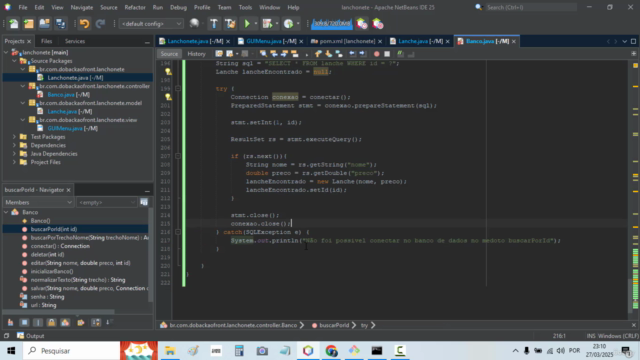The height and width of the screenshot is (360, 640).
Task: Open the Refactor menu
Action: (x=135, y=7)
